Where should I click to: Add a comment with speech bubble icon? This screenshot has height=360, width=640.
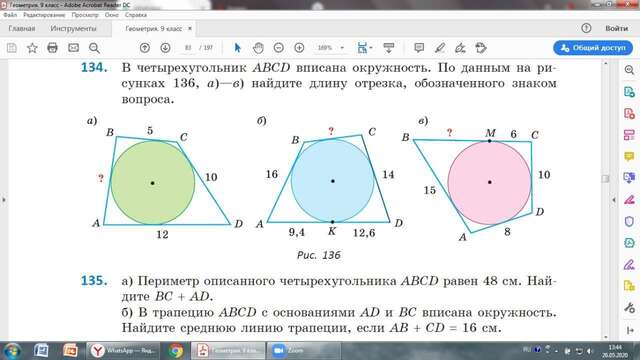[x=419, y=48]
